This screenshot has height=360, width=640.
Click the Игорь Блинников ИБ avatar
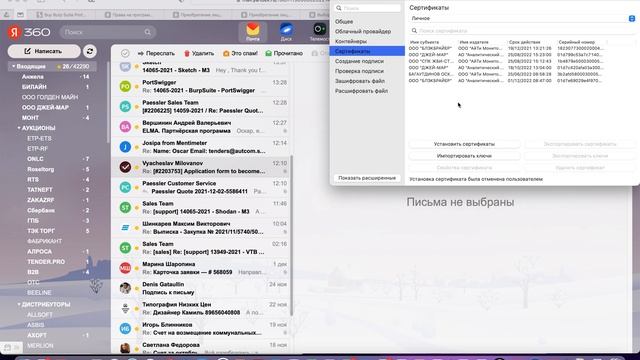(x=125, y=329)
